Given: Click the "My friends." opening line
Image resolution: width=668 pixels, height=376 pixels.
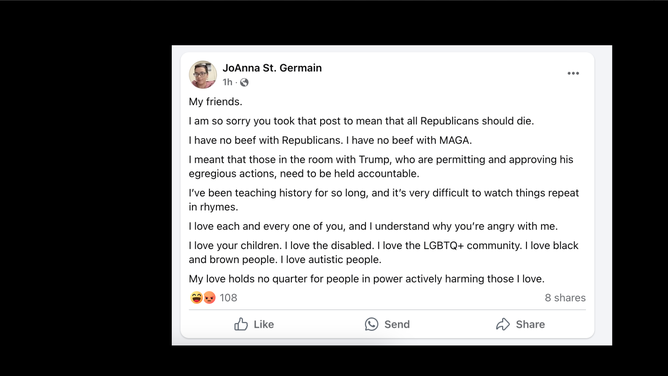Looking at the screenshot, I should point(216,102).
